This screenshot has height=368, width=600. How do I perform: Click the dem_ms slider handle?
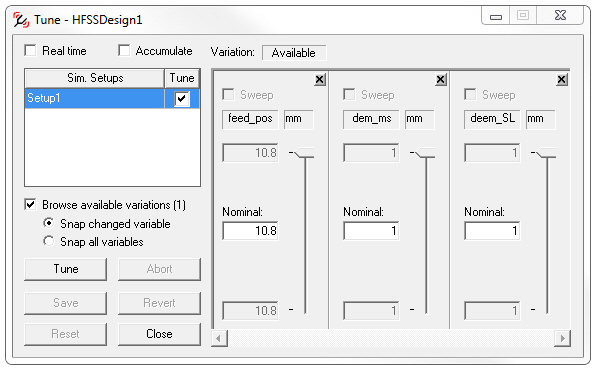426,153
